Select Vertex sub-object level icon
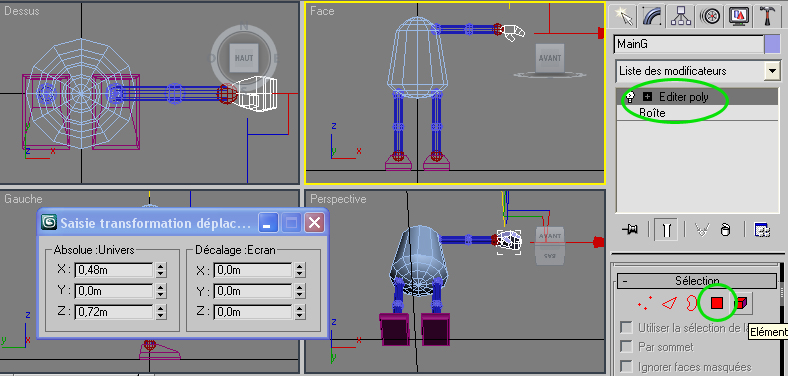788x376 pixels. [644, 303]
